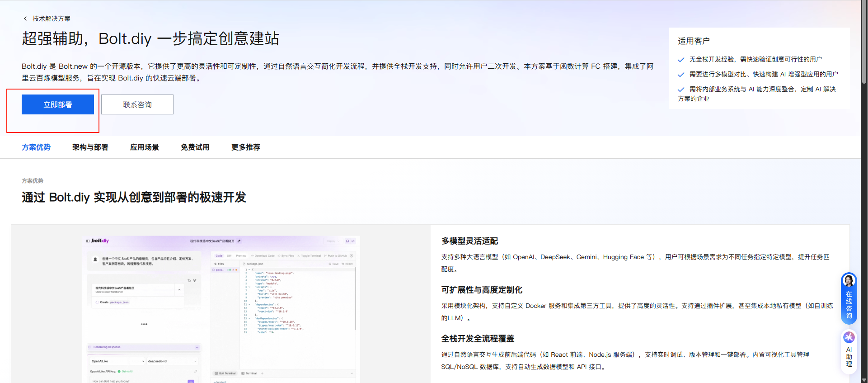Screen dimensions: 868x383
Task: Open the 在线咨询 floating chat label
Action: 849,305
